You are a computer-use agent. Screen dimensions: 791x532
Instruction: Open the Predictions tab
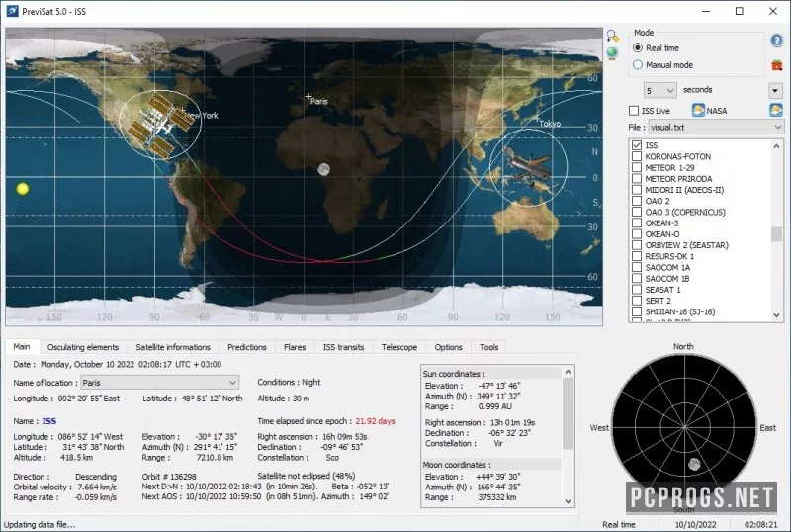click(x=246, y=347)
